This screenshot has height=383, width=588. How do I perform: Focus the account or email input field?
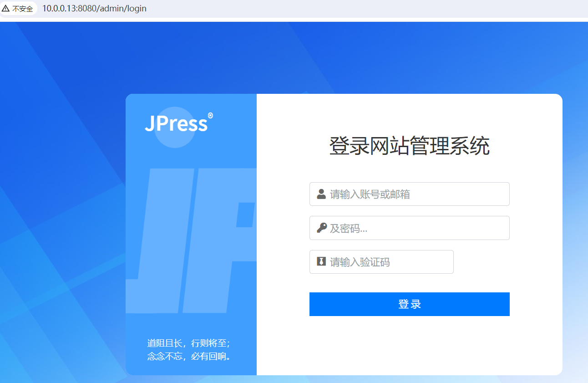(x=410, y=194)
